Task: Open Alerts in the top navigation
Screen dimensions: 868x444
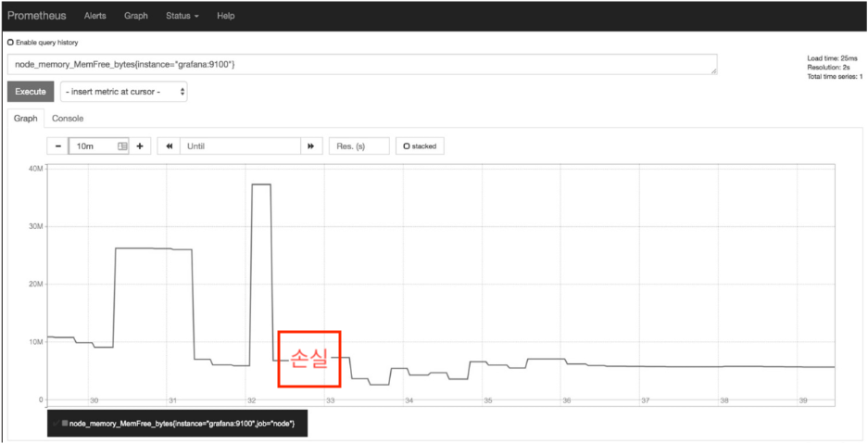Action: [94, 16]
